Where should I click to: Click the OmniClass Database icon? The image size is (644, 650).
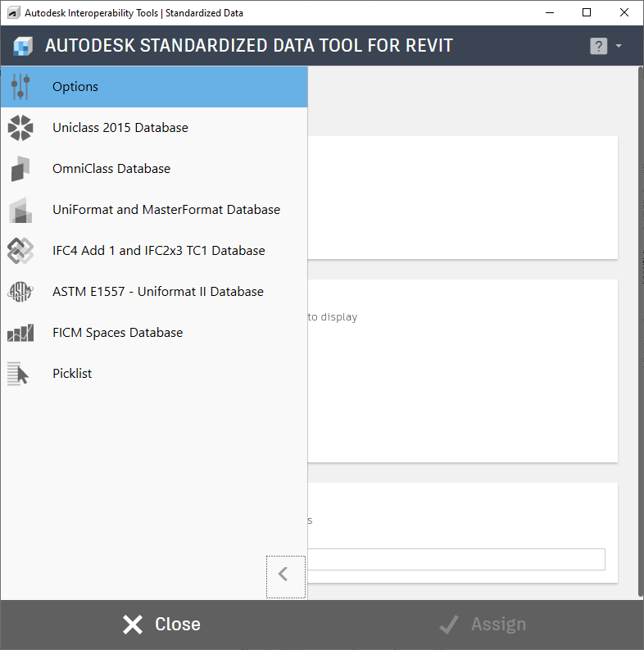coord(20,169)
